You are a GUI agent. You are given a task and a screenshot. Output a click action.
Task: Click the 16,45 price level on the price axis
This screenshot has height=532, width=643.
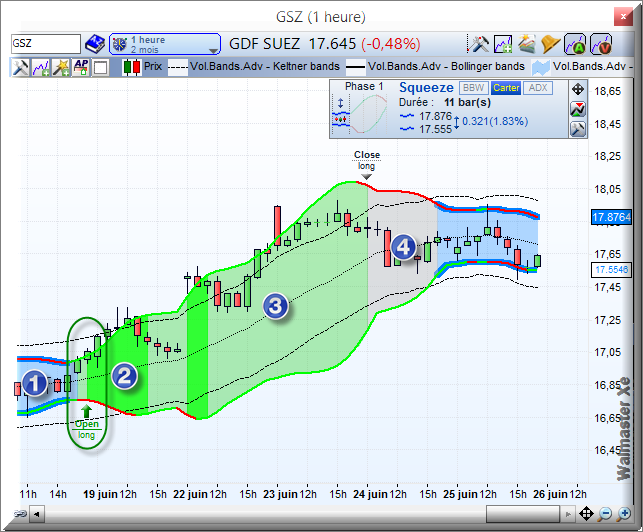point(607,450)
